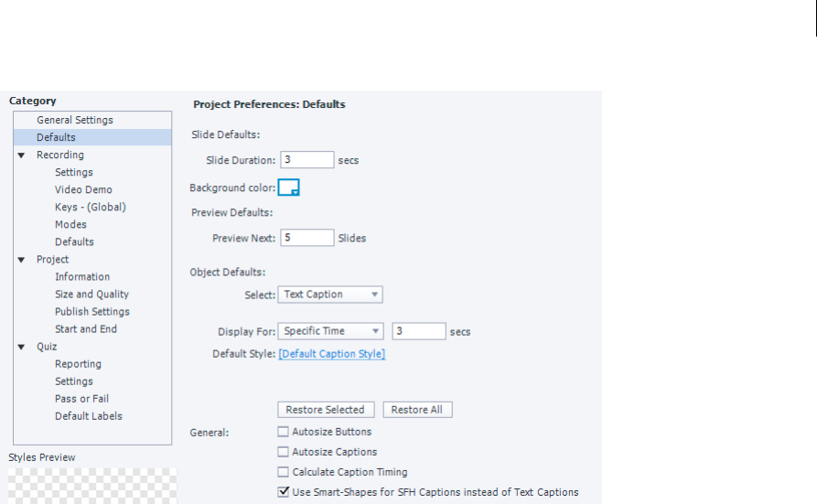Enable the Autosize Captions checkbox
Viewport: 817px width, 504px height.
point(284,452)
